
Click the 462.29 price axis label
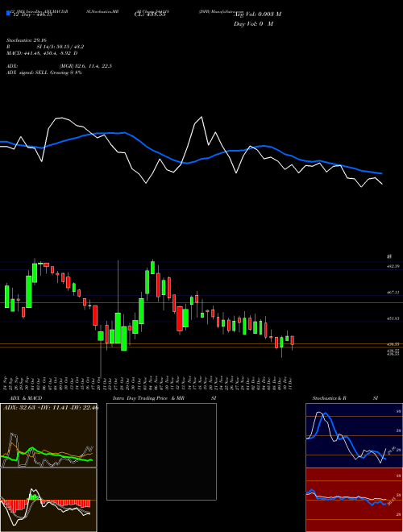click(x=393, y=266)
